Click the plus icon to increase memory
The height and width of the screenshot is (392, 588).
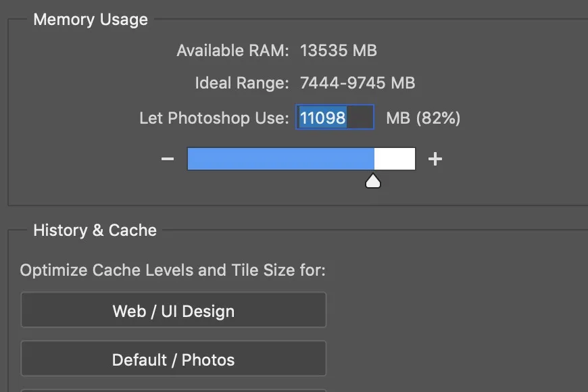[435, 160]
